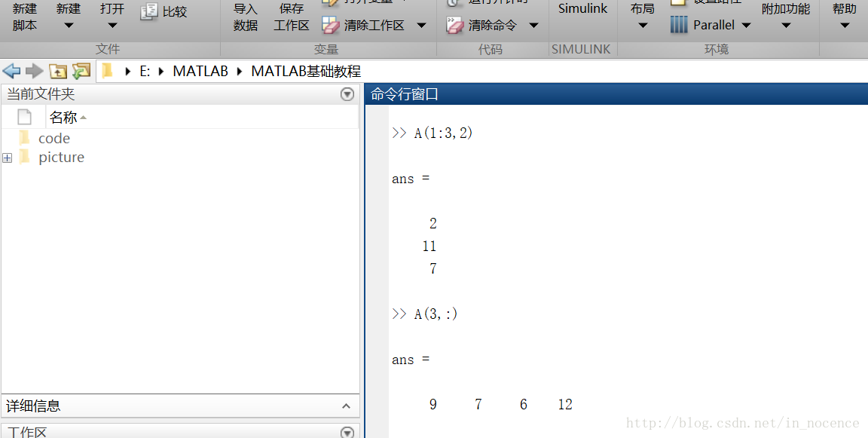Open the Workspace (工作区) panel actions menu

pyautogui.click(x=347, y=433)
